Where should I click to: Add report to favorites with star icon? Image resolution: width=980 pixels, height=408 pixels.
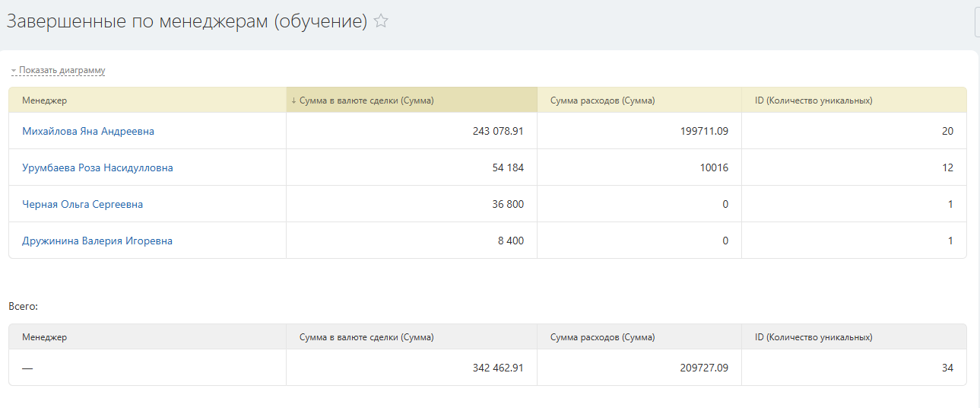coord(381,21)
